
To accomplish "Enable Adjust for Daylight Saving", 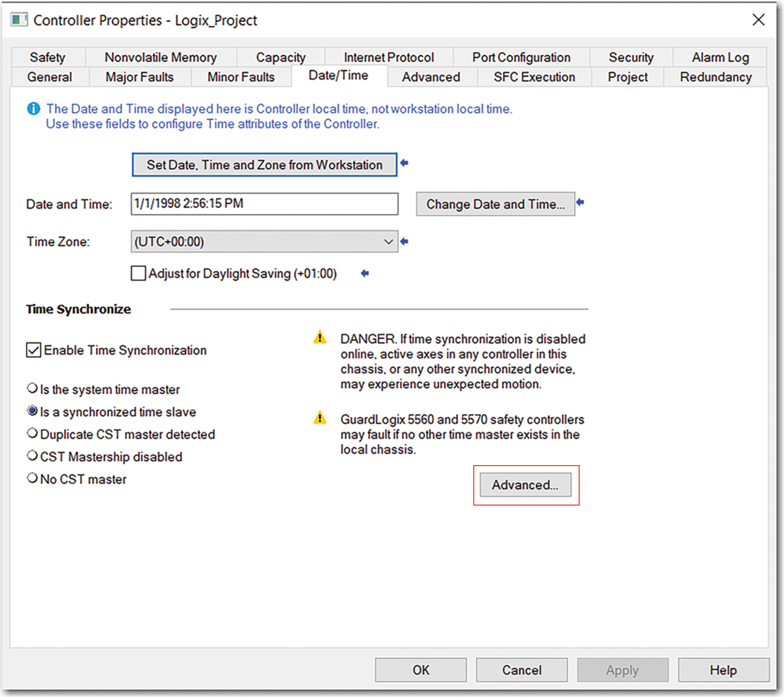I will pyautogui.click(x=138, y=273).
